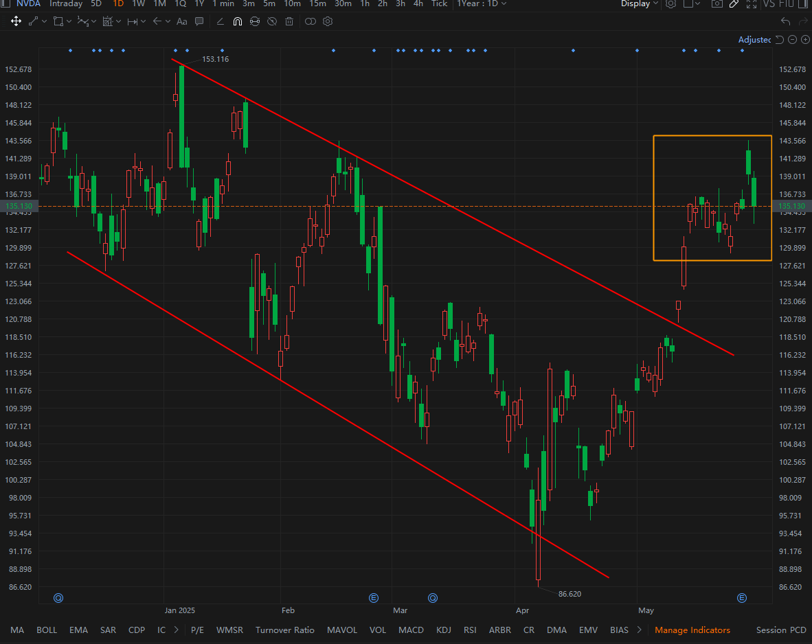Undo the last drawing action

[x=786, y=21]
